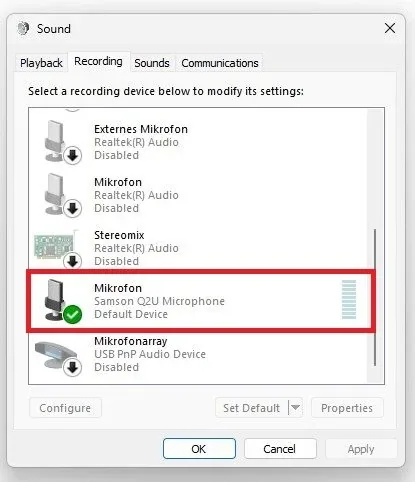Image resolution: width=415 pixels, height=482 pixels.
Task: Go to the Communications tab
Action: tap(220, 63)
